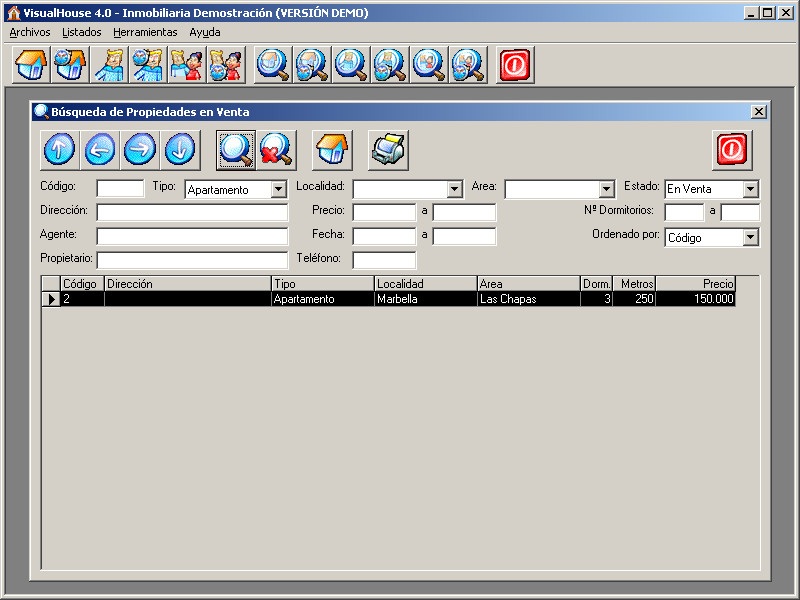Close the search window with its red power icon
The height and width of the screenshot is (600, 800).
[732, 150]
